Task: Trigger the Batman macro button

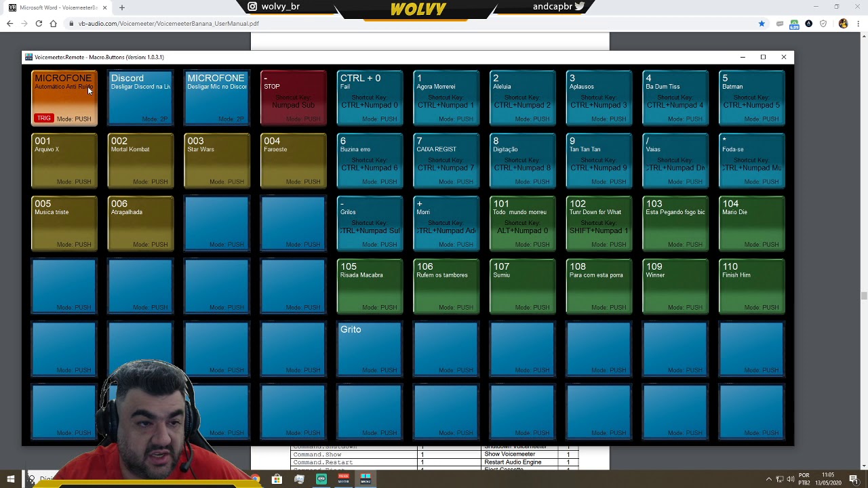Action: 751,98
